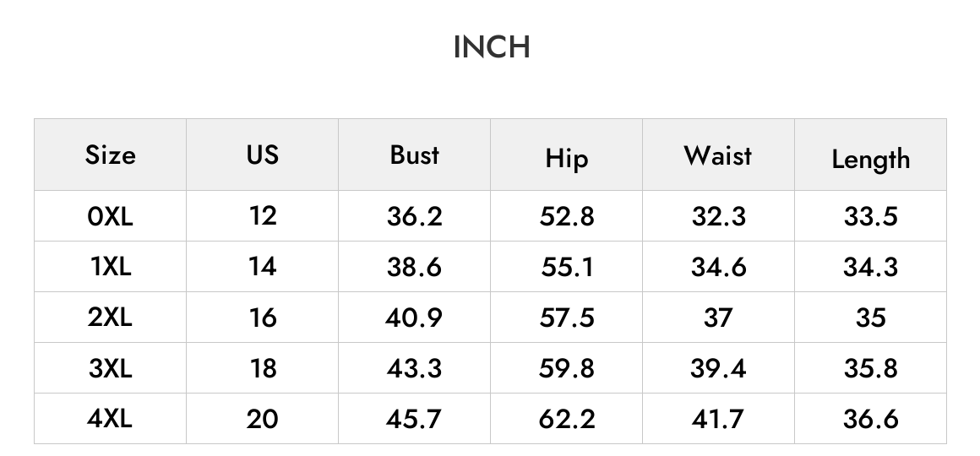Click the INCH heading above the table

point(491,47)
